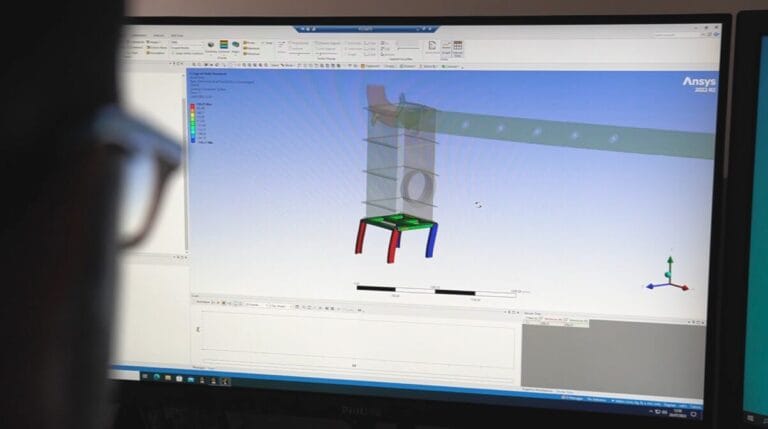Image resolution: width=768 pixels, height=429 pixels.
Task: Click the rainbow contour bands icon in ribbon
Action: pos(225,44)
